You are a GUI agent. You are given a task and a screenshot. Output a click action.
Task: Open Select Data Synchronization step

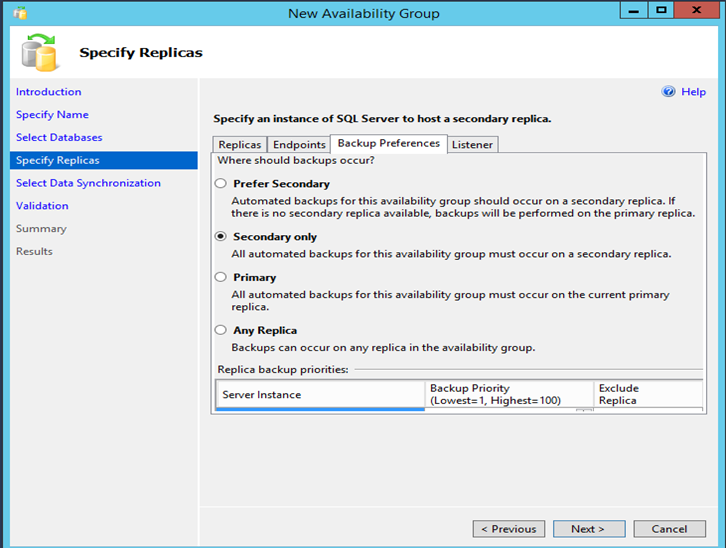[x=88, y=183]
